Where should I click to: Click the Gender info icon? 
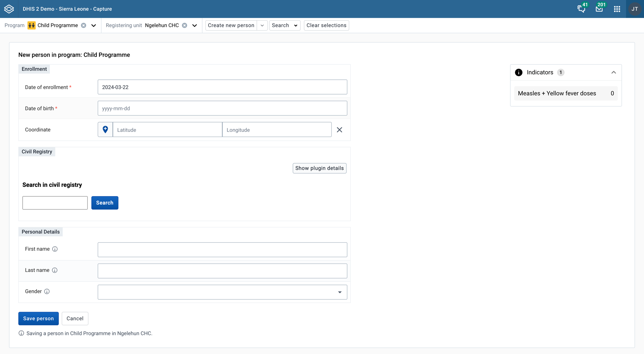pyautogui.click(x=47, y=291)
